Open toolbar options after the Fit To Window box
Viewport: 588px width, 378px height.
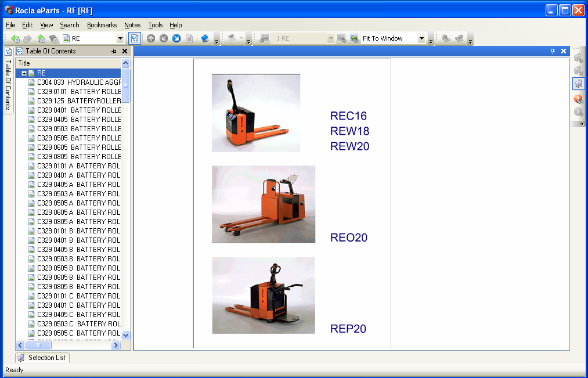pos(431,39)
